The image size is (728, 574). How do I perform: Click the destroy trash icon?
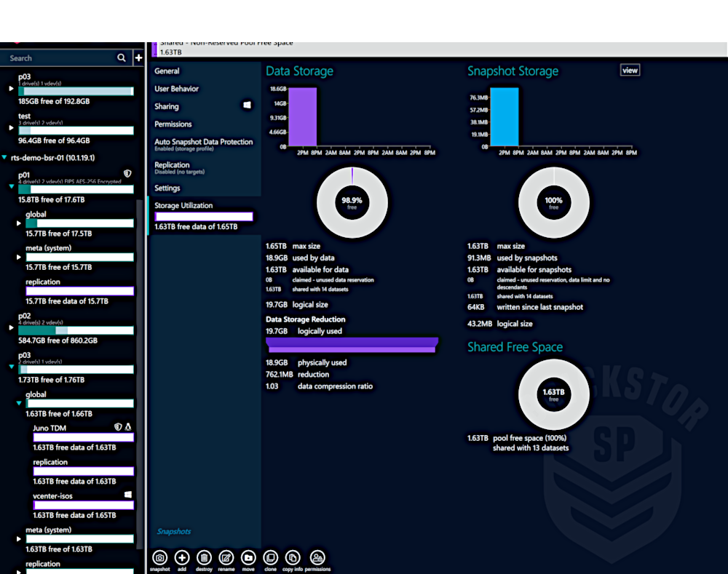point(204,557)
